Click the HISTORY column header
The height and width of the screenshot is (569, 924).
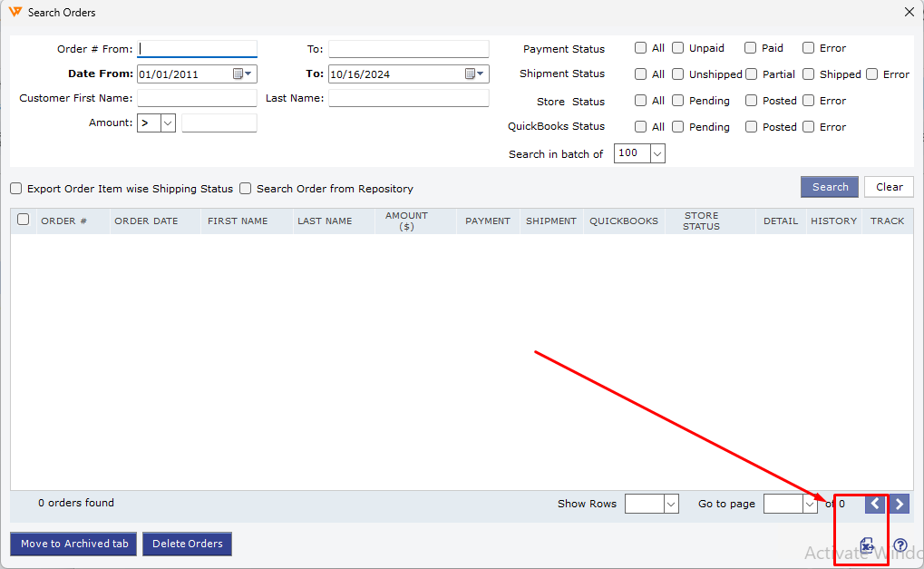coord(833,221)
